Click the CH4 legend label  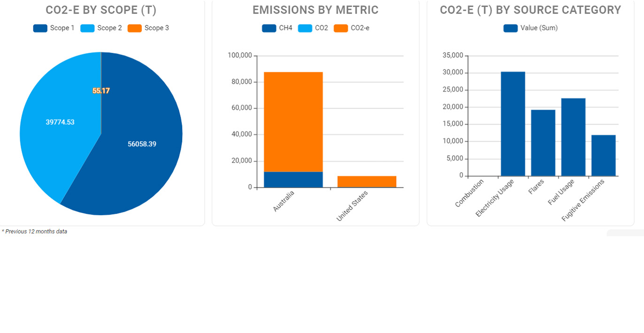(285, 28)
